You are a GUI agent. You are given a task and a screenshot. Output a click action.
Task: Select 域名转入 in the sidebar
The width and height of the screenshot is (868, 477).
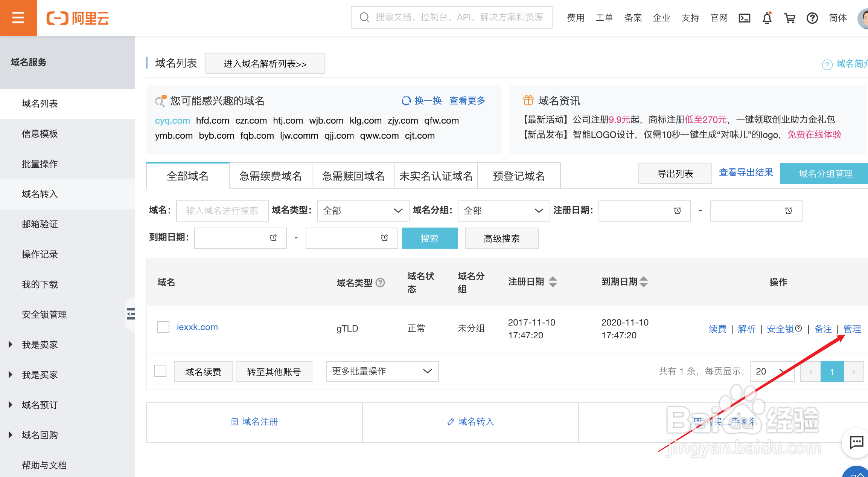click(40, 194)
